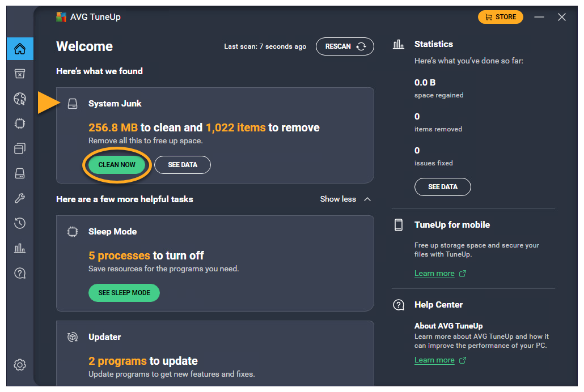Open the statistics chart sidebar icon
584x392 pixels.
tap(20, 248)
